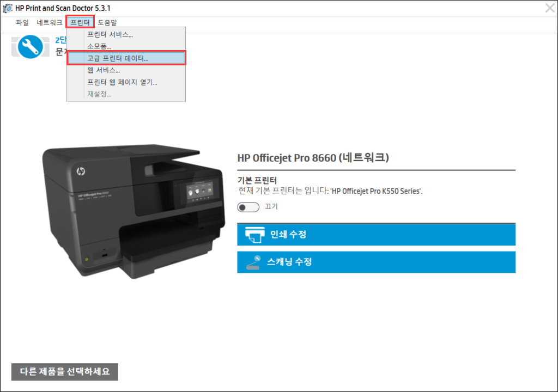Click the printer icon on 인쇄 수정
This screenshot has height=392, width=558.
255,235
